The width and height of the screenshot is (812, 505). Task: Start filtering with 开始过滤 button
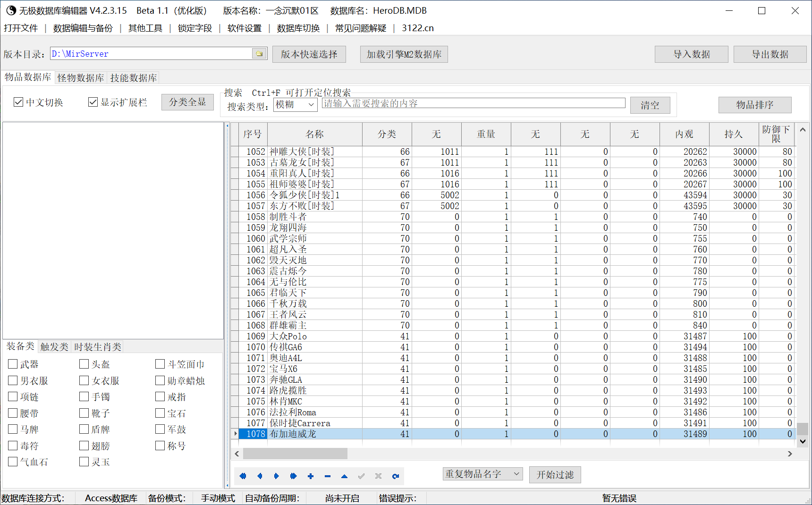(x=555, y=474)
